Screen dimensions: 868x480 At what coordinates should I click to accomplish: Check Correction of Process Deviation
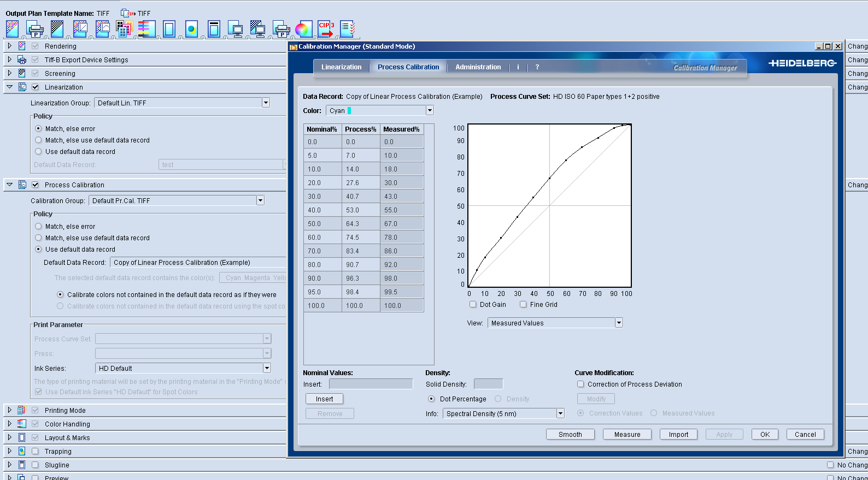click(x=580, y=384)
